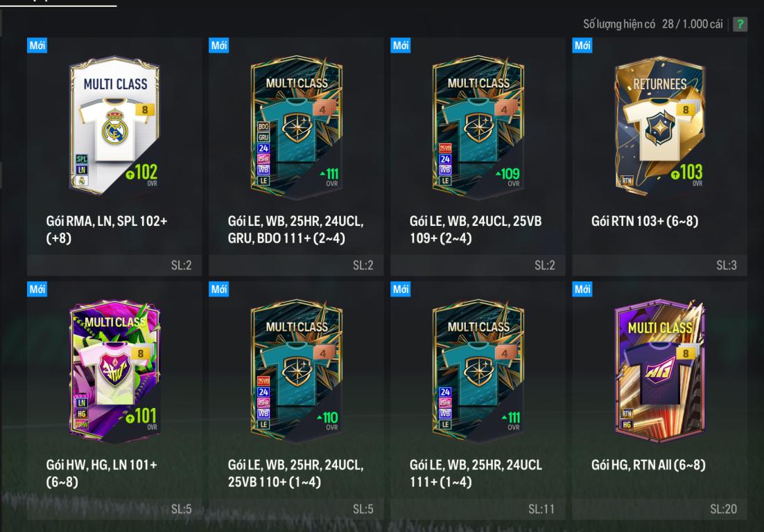Select the Gói HG, RTN All (6~8) label
This screenshot has width=764, height=532.
648,465
